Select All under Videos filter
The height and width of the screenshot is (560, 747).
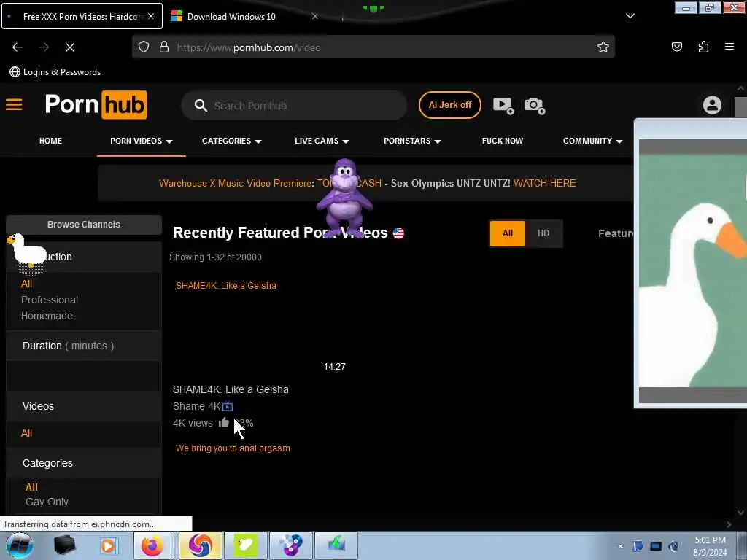pos(27,433)
